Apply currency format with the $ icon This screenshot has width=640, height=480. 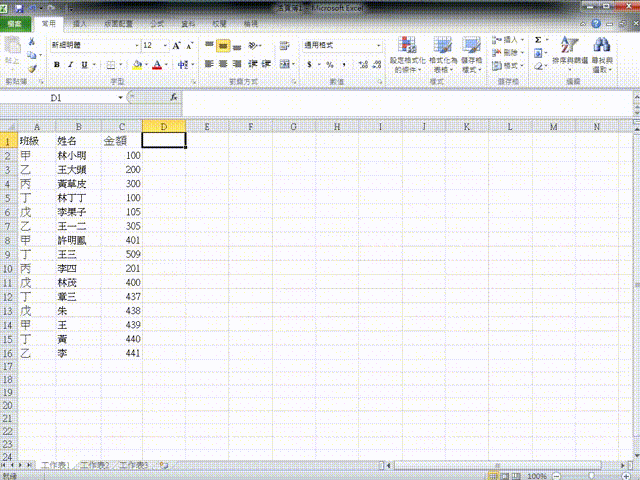(309, 64)
